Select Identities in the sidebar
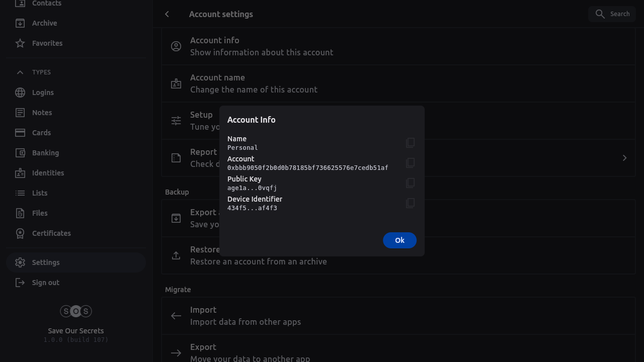Image resolution: width=644 pixels, height=362 pixels. click(48, 173)
